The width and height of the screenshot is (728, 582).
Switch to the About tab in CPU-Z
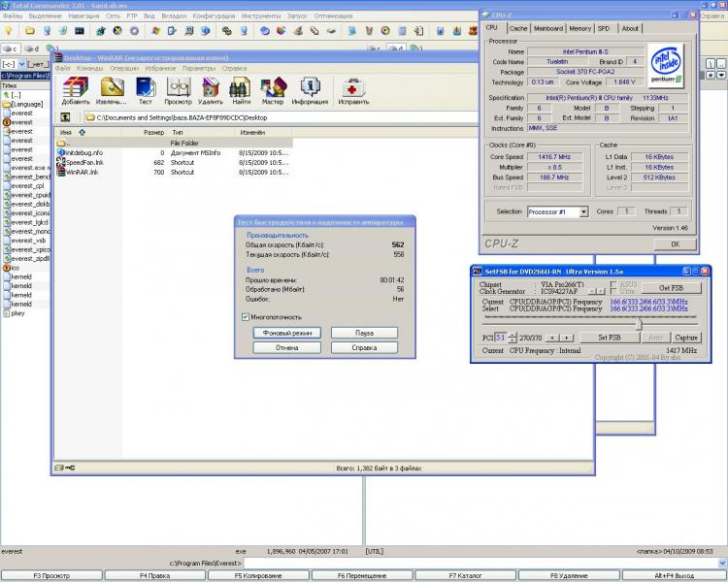click(630, 28)
